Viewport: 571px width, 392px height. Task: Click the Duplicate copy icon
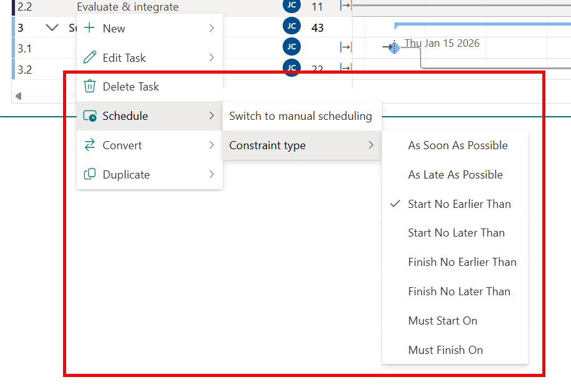tap(90, 174)
